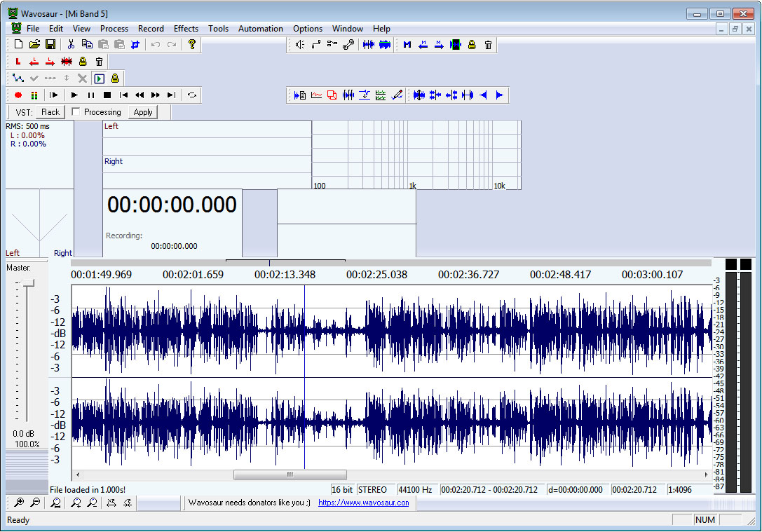Click the Stop playback button

tap(107, 95)
